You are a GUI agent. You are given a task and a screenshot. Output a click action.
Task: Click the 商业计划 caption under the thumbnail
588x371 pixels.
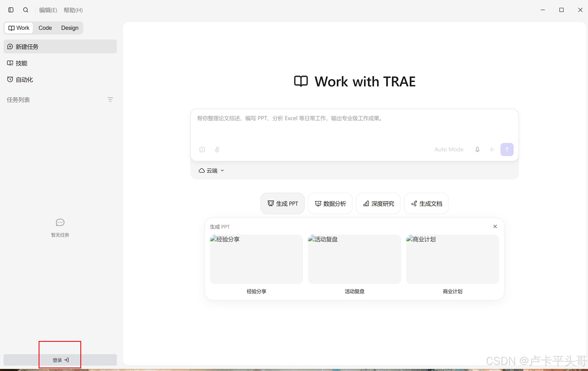[x=452, y=291]
